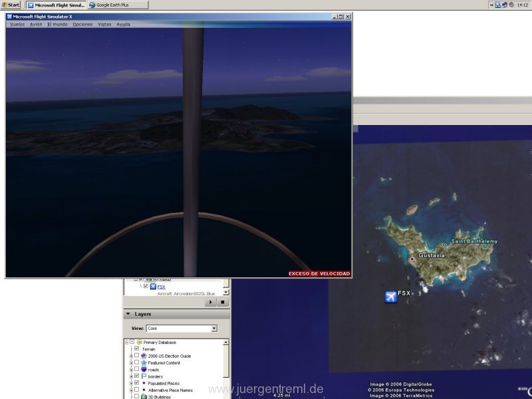Screen dimensions: 532x399
Task: Click the Saint Barthelemy placemark circle on map
Action: [x=446, y=244]
